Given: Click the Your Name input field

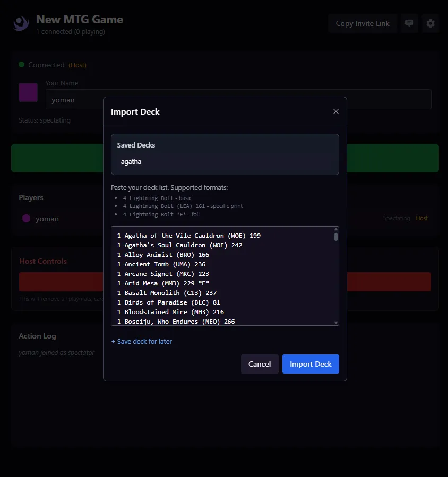Looking at the screenshot, I should [238, 99].
